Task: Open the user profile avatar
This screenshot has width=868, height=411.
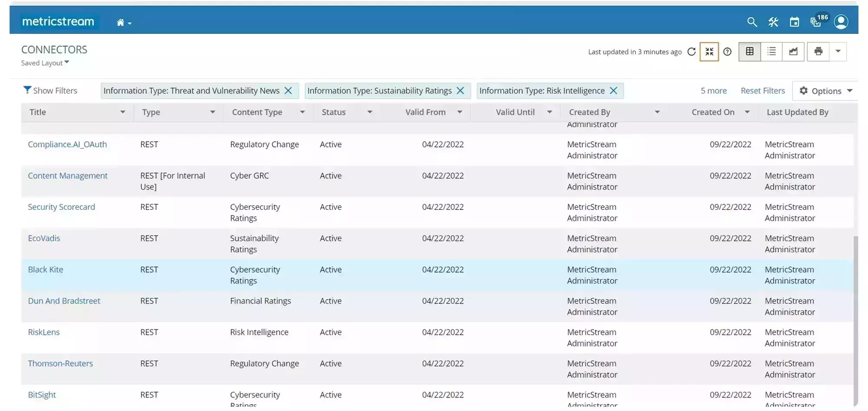Action: (841, 22)
